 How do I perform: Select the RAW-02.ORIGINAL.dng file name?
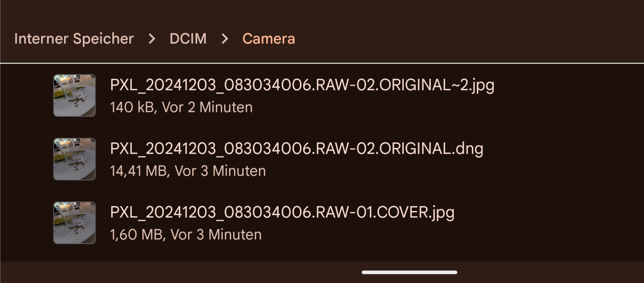[x=296, y=149]
